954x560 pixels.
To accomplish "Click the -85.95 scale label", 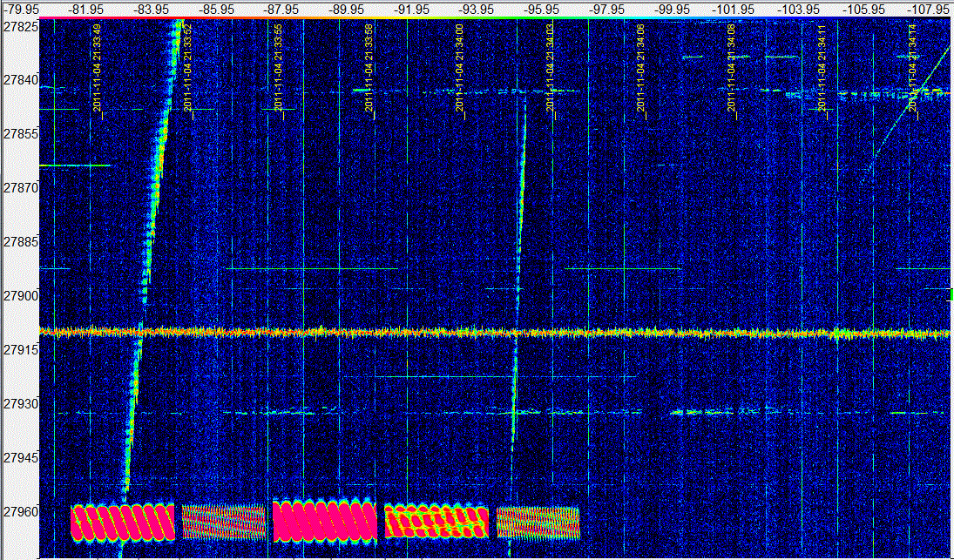I will (218, 10).
